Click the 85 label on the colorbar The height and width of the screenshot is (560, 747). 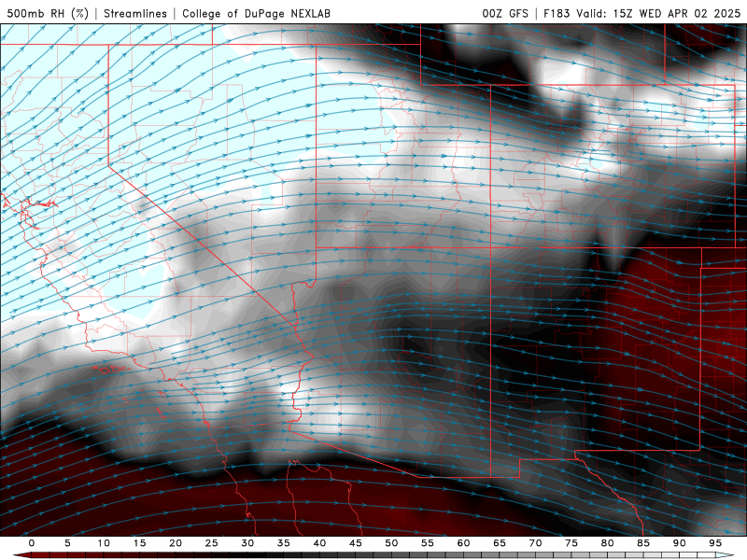coord(643,543)
